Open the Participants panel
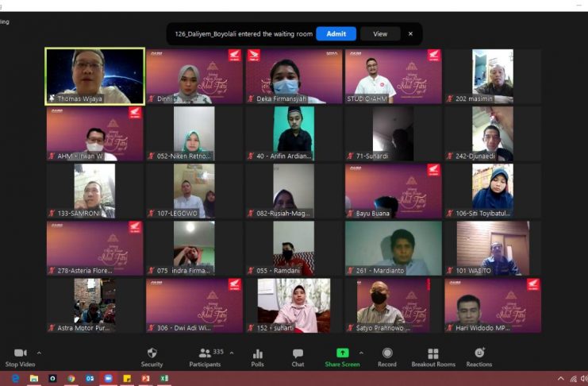Viewport: 588px width, 386px height. pyautogui.click(x=205, y=357)
